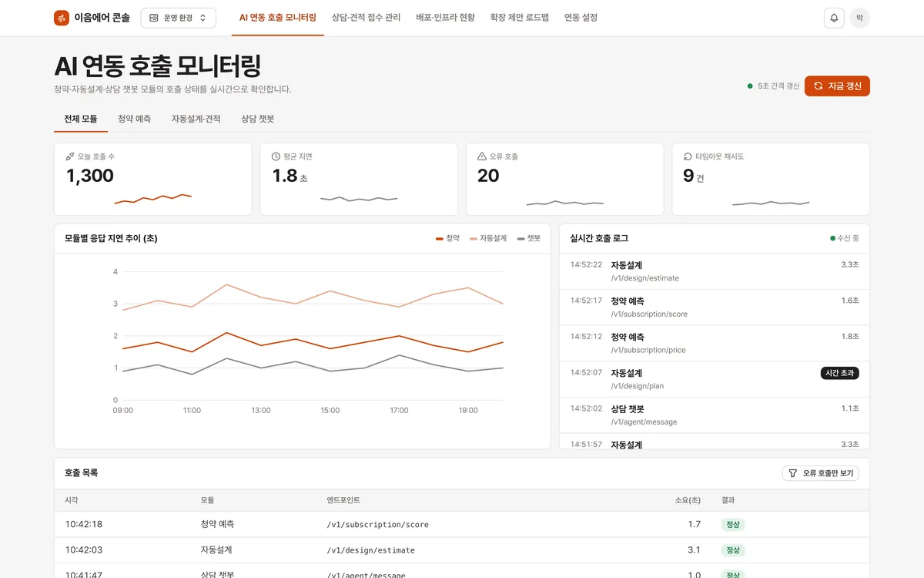Click the clock icon beside 평균 지연
This screenshot has height=578, width=924.
pyautogui.click(x=276, y=156)
